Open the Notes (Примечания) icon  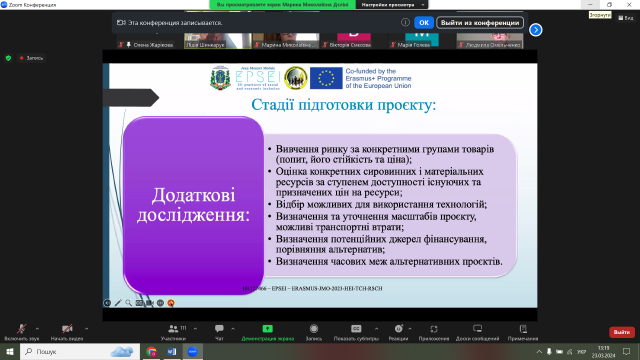(523, 329)
